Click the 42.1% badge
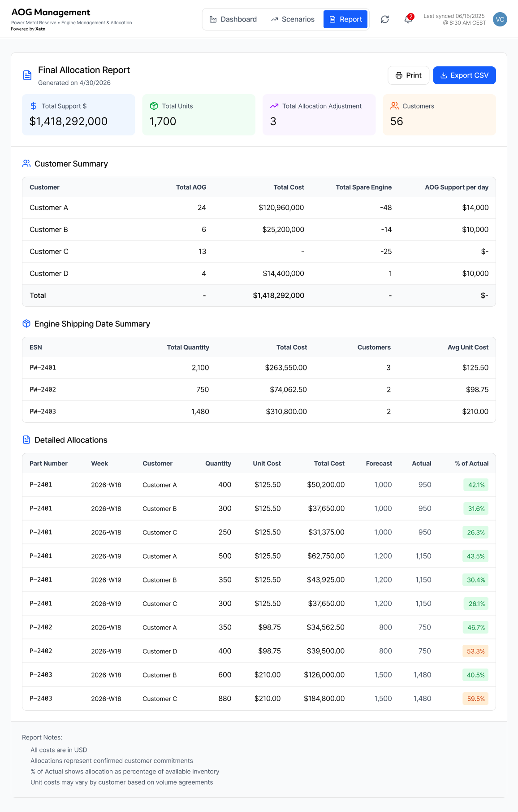 coord(476,485)
